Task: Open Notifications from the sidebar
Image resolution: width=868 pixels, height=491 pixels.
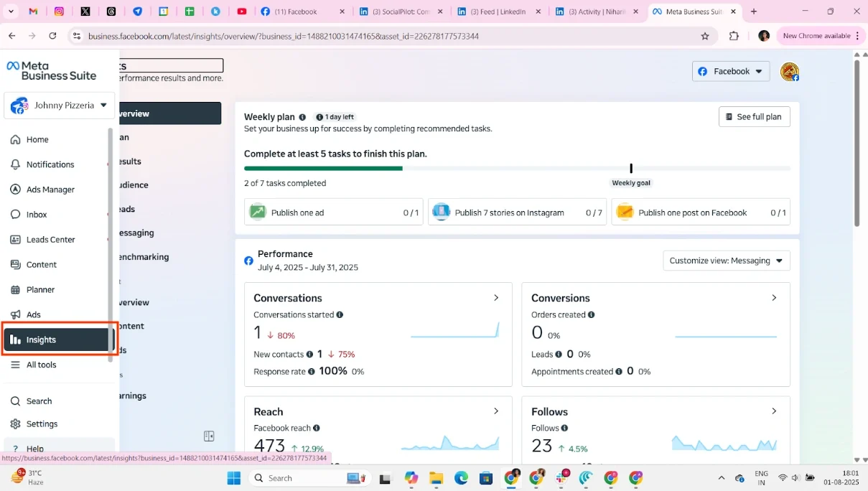Action: click(x=50, y=164)
